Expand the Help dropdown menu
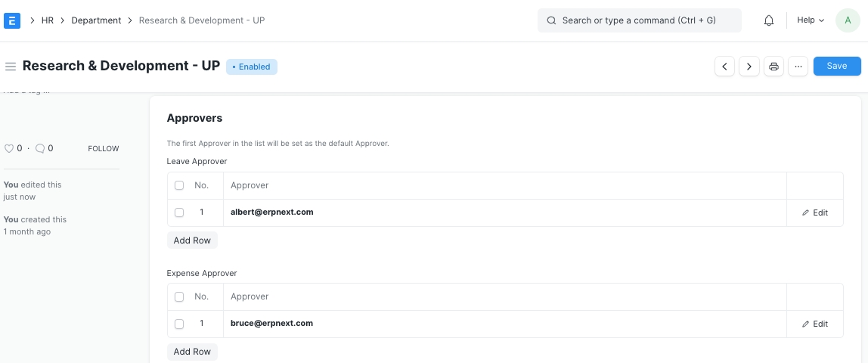 pos(811,20)
